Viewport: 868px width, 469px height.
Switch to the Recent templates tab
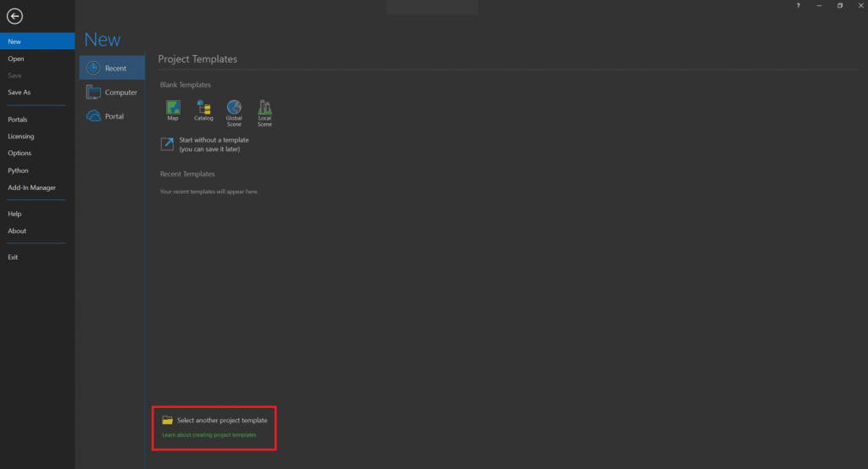(x=112, y=69)
